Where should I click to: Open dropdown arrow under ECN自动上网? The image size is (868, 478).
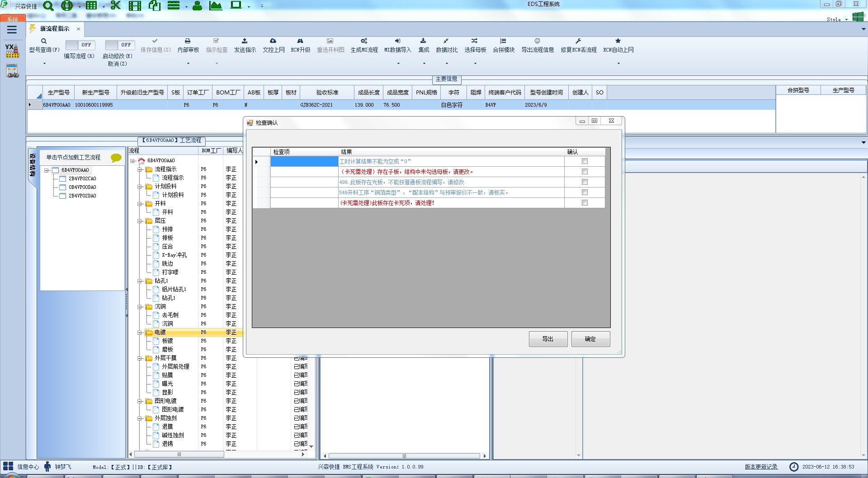[618, 64]
